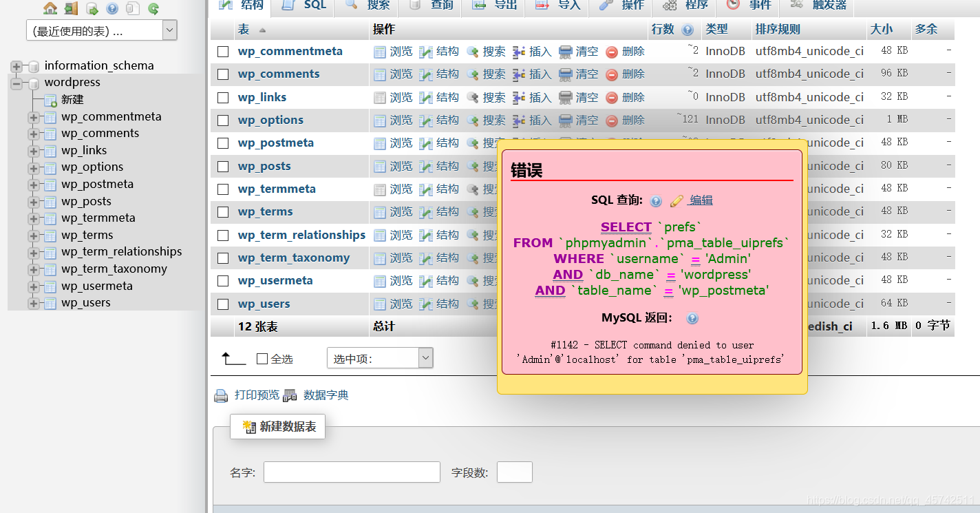Click 新建 new table item in sidebar
This screenshot has height=513, width=980.
tap(72, 100)
